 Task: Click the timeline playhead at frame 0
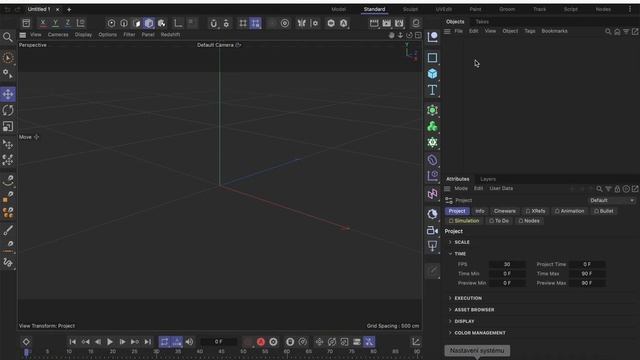coord(26,352)
